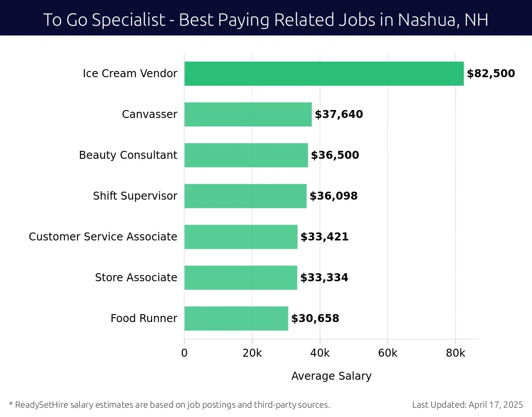Viewport: 532px width, 417px height.
Task: Select the Shift Supervisor bar
Action: point(245,196)
